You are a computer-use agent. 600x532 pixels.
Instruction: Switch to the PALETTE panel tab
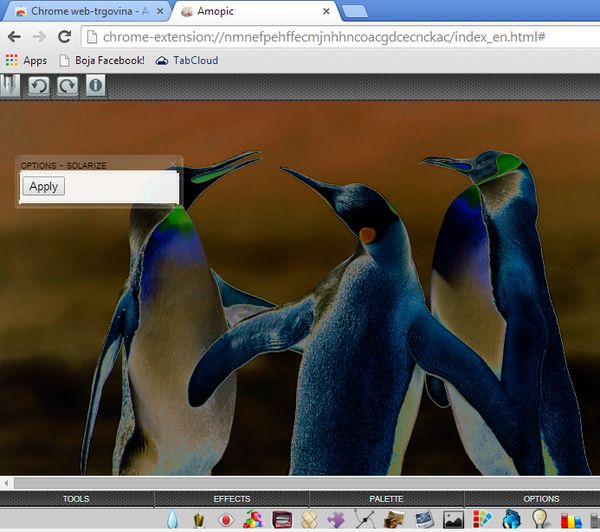pyautogui.click(x=386, y=498)
